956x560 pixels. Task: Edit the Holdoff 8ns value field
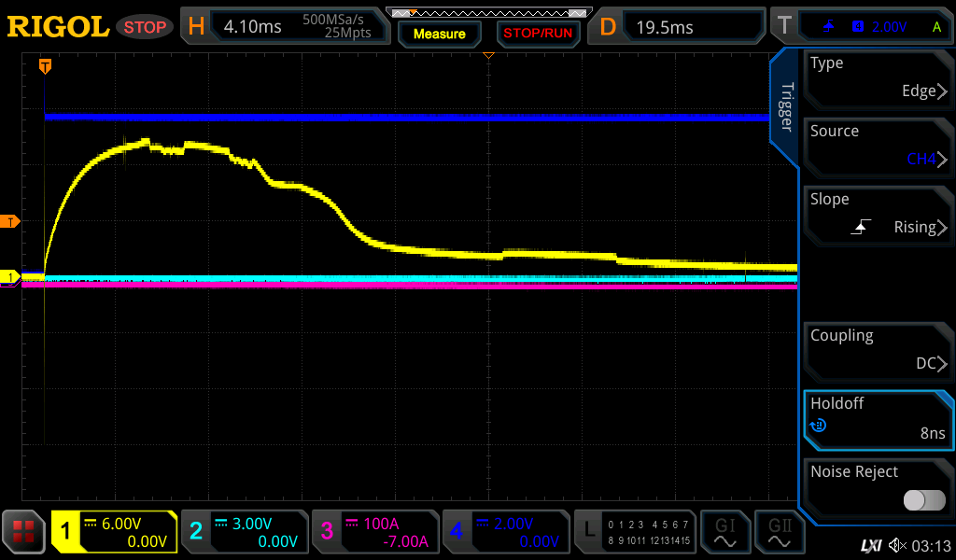pos(878,419)
